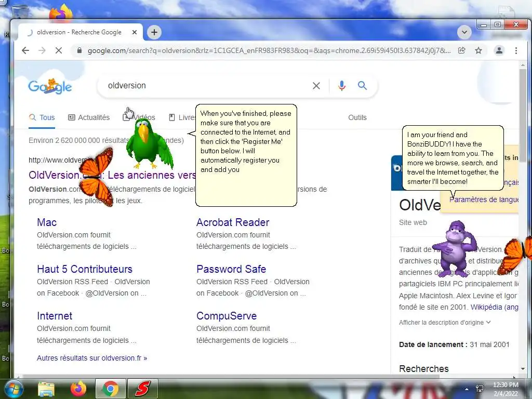Open the Outils search tools

coord(357,117)
